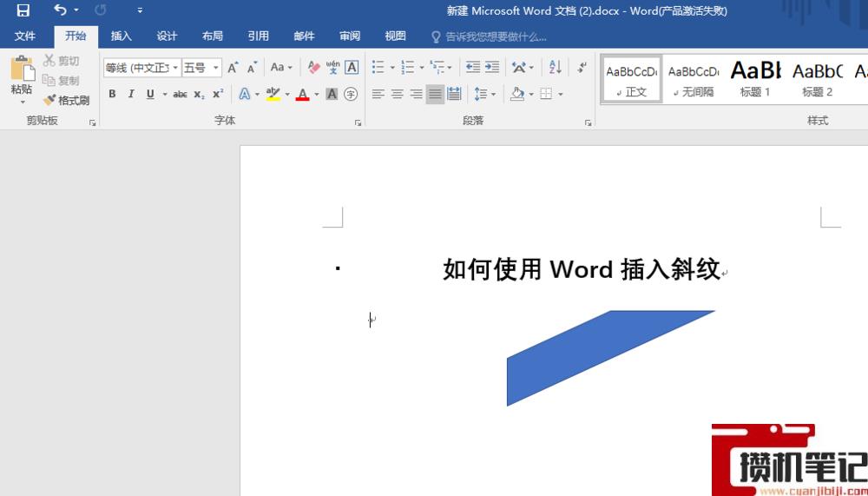The height and width of the screenshot is (496, 868).
Task: Decrease font size with shrink font icon
Action: [252, 68]
